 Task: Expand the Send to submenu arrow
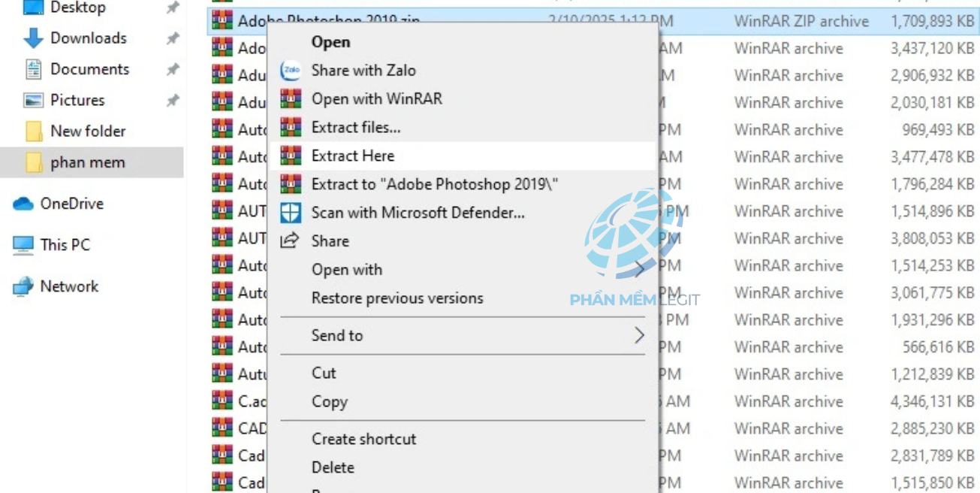tap(639, 335)
